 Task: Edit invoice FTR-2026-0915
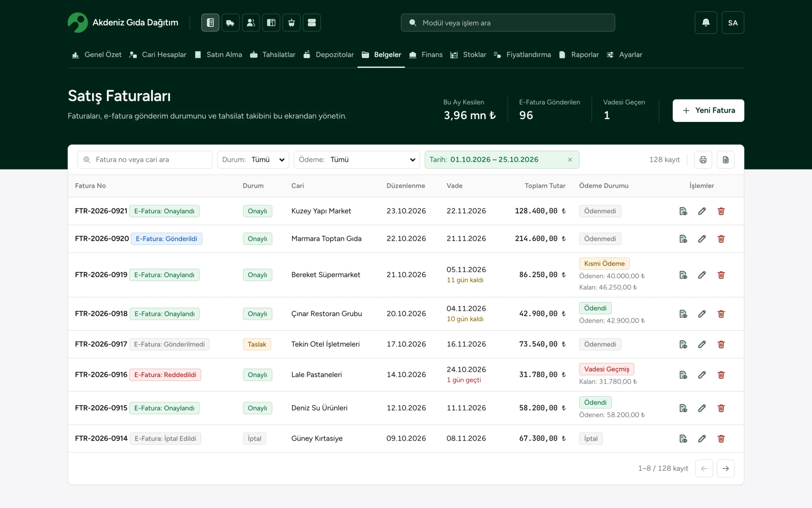702,408
